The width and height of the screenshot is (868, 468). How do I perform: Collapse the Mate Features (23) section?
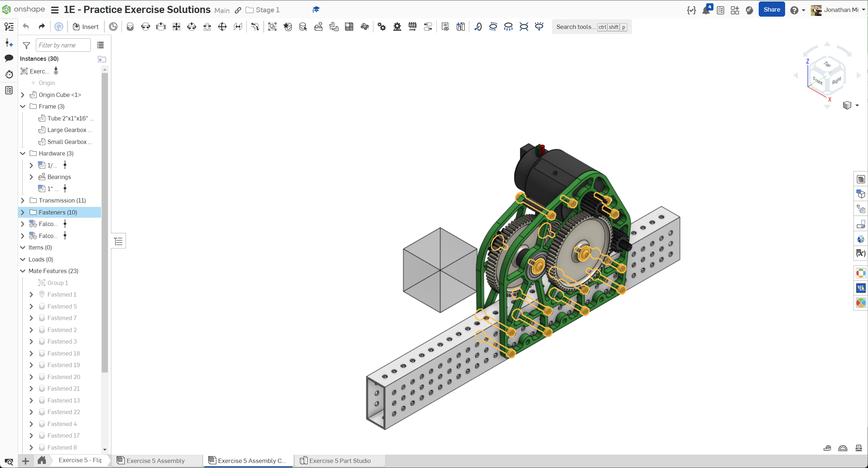23,271
